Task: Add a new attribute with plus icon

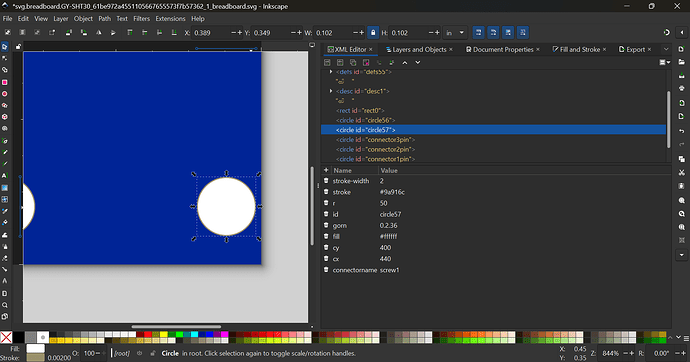Action: tap(326, 170)
